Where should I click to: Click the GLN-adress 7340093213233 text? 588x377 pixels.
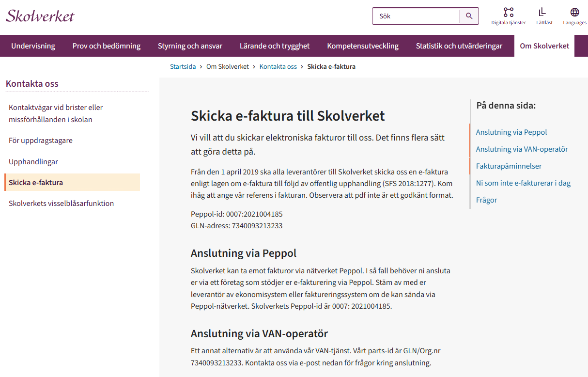coord(237,226)
